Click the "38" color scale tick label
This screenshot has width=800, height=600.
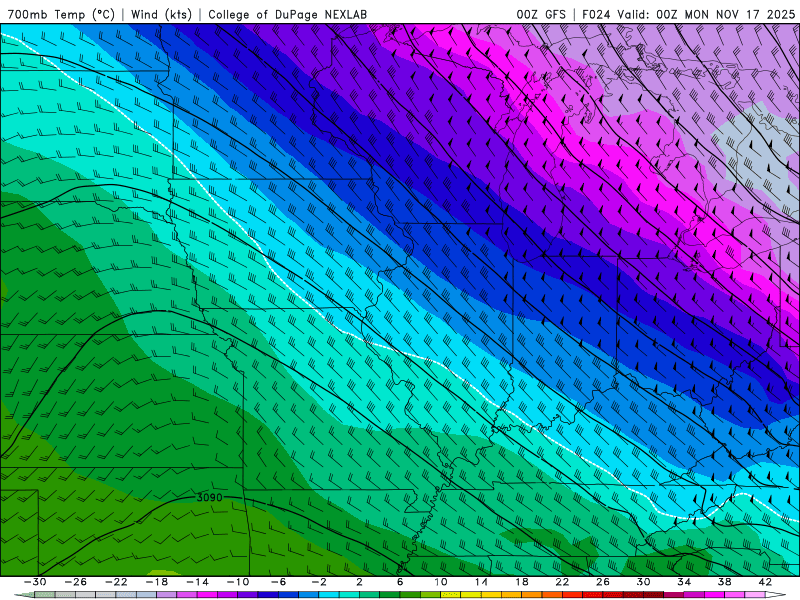pos(724,582)
